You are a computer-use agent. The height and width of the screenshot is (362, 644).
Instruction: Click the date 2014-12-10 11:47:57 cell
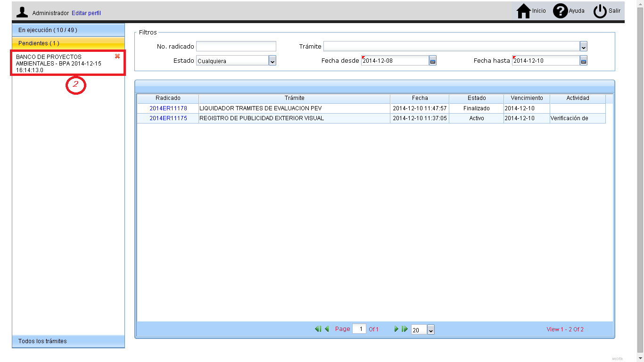click(x=420, y=108)
